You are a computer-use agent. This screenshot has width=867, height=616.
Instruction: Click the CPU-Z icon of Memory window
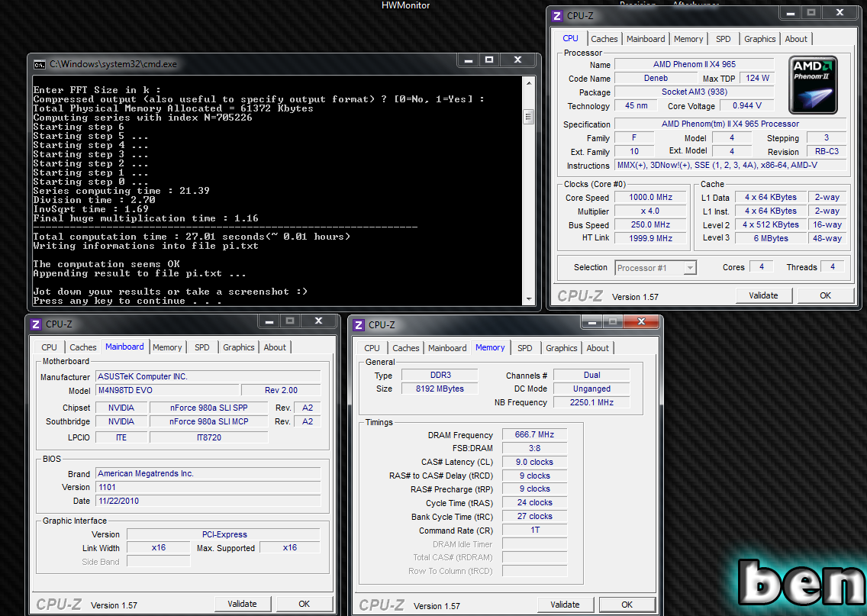pos(359,325)
